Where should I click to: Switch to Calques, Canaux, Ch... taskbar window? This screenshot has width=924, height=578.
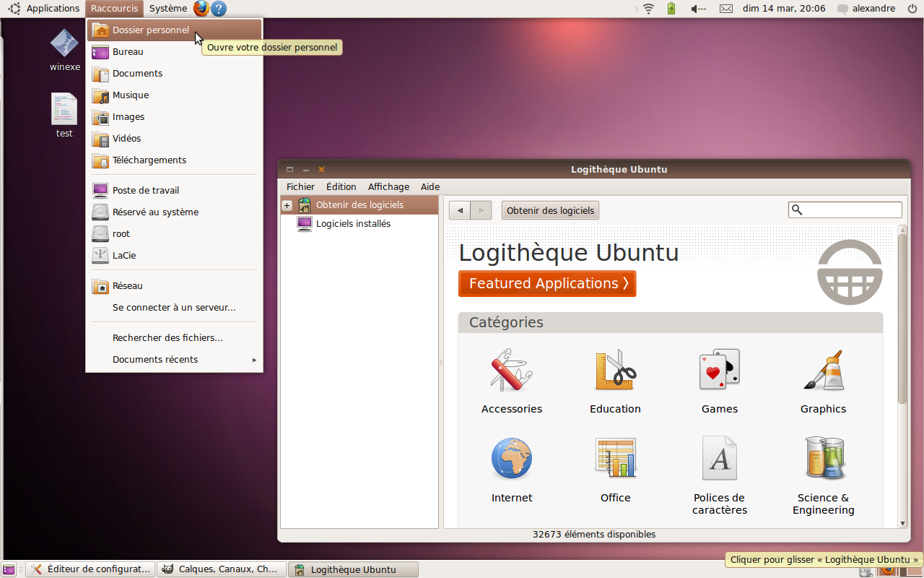(x=222, y=569)
